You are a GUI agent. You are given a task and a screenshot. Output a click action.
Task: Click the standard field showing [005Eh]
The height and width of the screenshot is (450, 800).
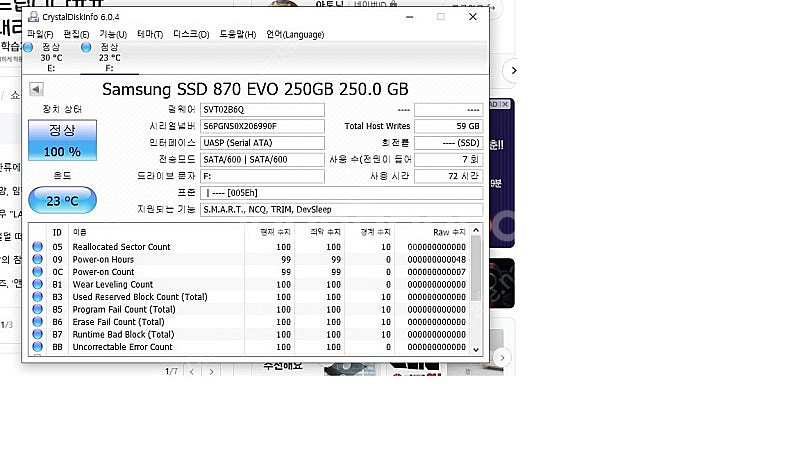coord(341,193)
